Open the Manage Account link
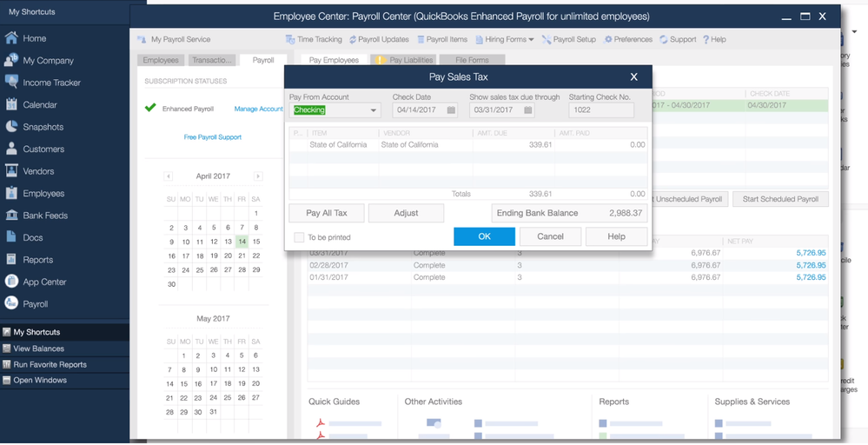The width and height of the screenshot is (868, 445). pos(259,109)
